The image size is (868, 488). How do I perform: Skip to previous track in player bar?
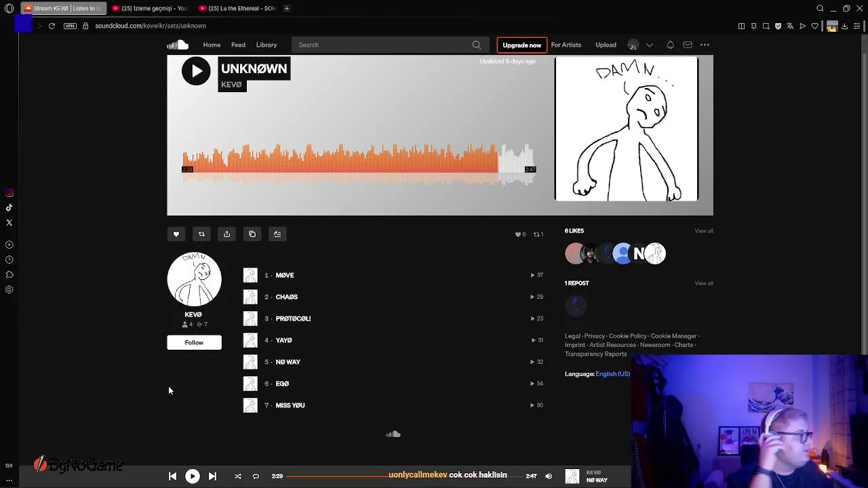(172, 476)
